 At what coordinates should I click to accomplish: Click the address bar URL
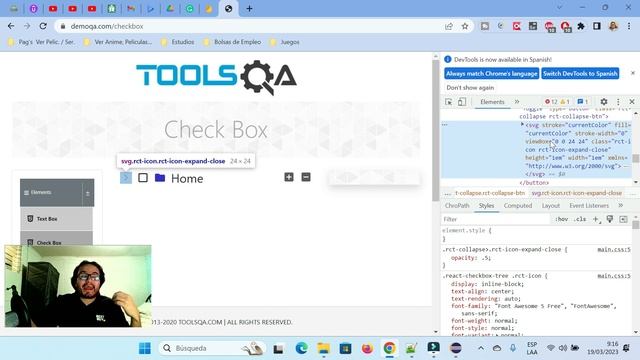[107, 26]
